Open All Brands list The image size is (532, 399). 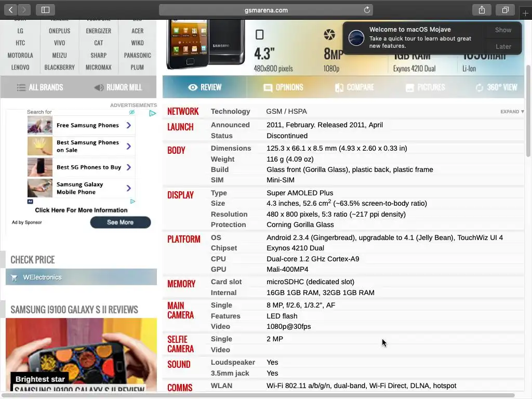(x=40, y=87)
